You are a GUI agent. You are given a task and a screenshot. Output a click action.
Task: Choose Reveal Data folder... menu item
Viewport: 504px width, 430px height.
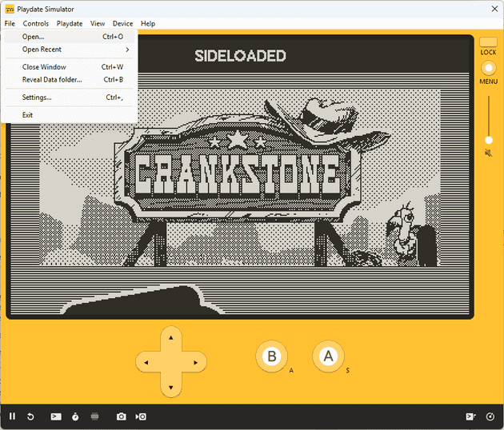(52, 80)
